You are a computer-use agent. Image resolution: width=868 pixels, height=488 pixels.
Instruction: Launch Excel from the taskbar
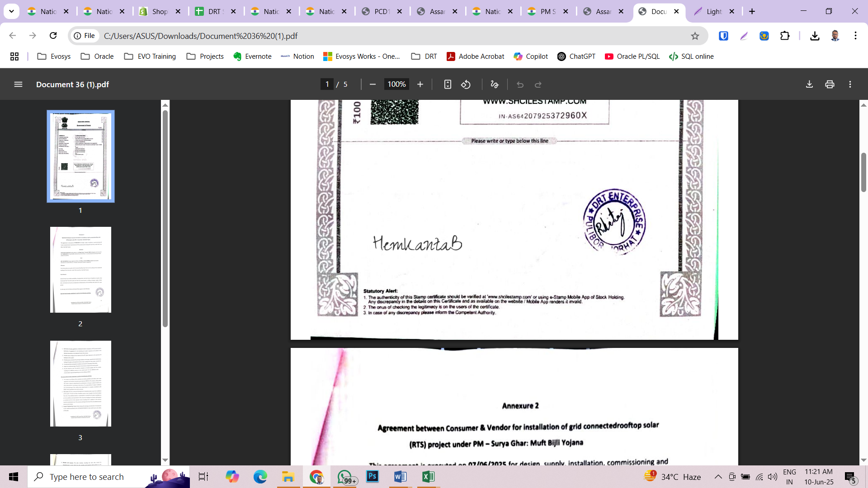click(x=428, y=477)
